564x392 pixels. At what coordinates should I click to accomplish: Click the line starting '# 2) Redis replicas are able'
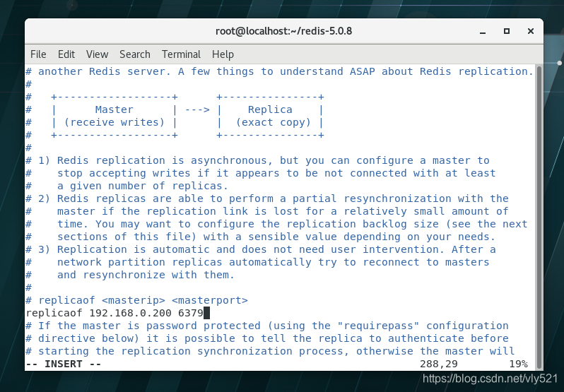pos(267,198)
